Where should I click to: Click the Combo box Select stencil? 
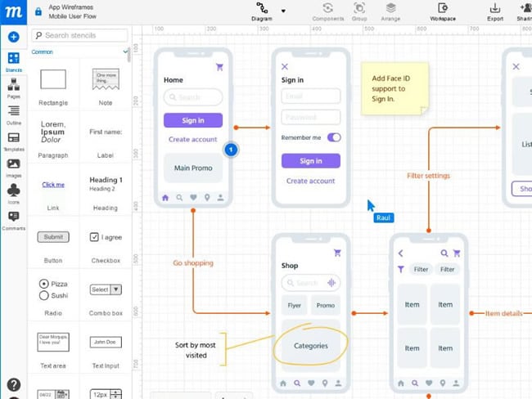106,289
